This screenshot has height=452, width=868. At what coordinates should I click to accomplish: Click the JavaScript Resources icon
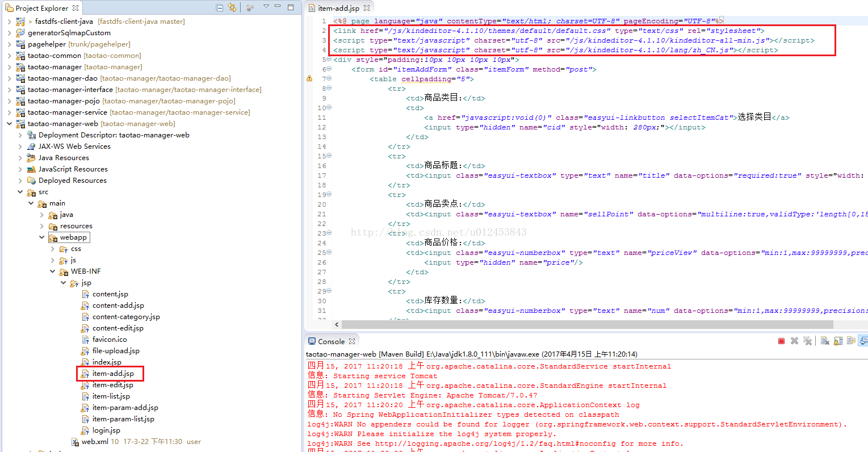tap(32, 169)
